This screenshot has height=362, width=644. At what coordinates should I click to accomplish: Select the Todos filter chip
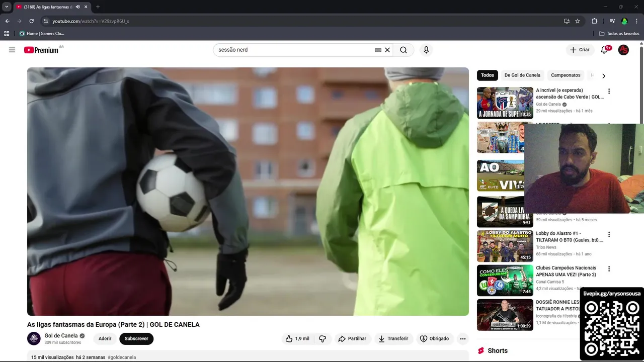(488, 75)
